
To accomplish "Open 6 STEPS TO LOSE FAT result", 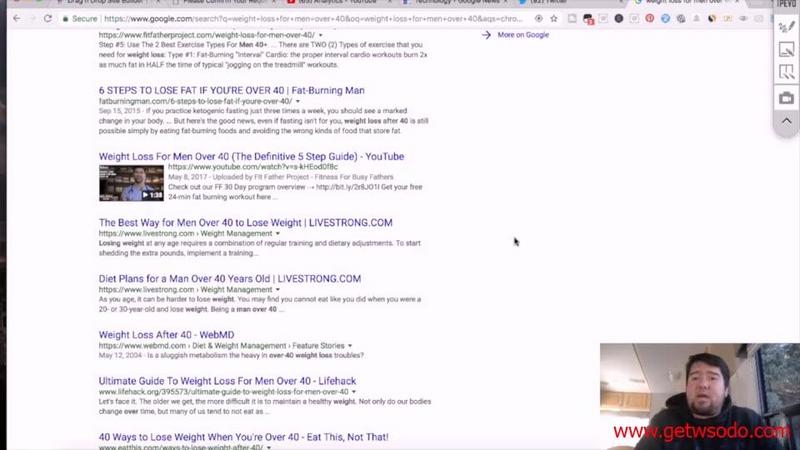I will 232,90.
